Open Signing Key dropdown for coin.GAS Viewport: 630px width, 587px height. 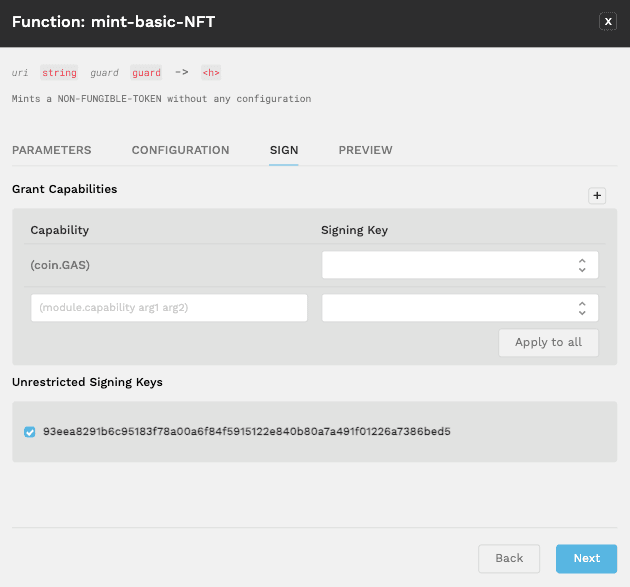tap(460, 265)
